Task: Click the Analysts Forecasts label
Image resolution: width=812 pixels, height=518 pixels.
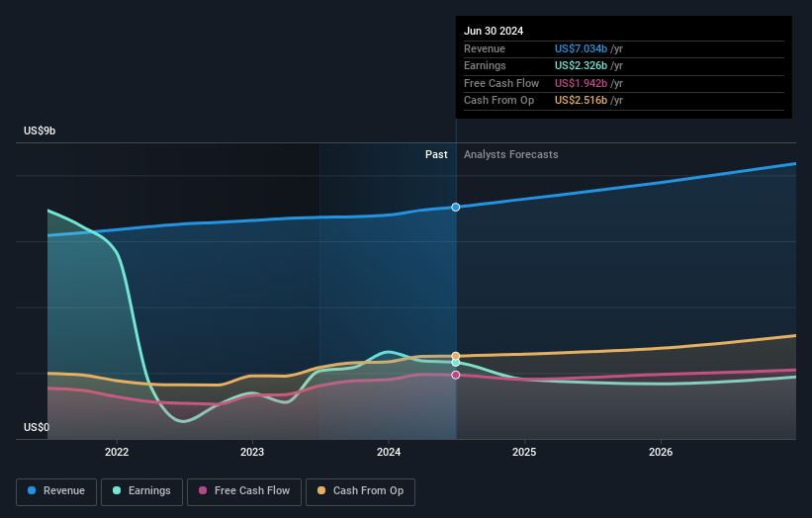Action: coord(510,155)
